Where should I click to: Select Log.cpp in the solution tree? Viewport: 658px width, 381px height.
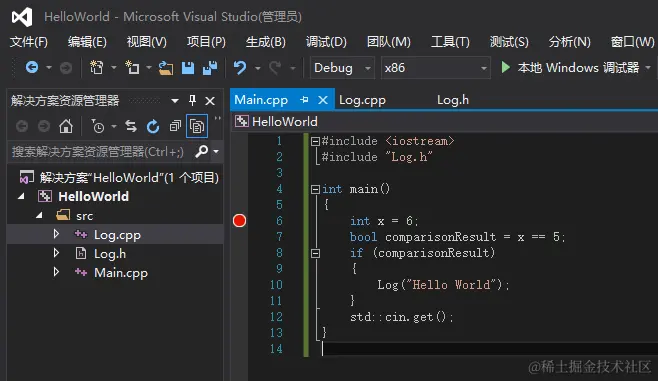[117, 235]
